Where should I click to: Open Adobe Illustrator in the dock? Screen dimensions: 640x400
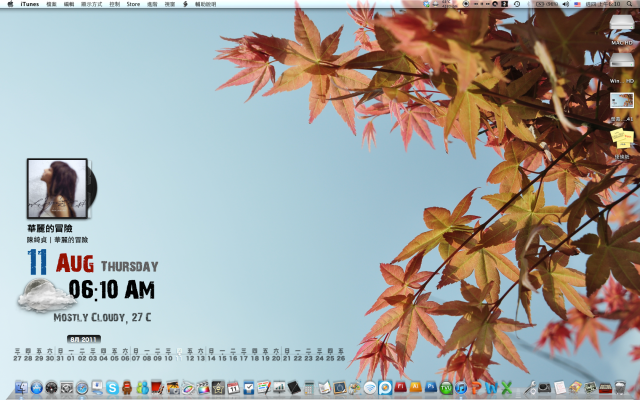(415, 387)
